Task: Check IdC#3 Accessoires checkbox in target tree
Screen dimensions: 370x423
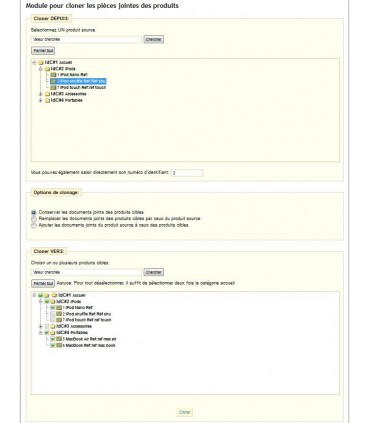Action: pos(47,326)
